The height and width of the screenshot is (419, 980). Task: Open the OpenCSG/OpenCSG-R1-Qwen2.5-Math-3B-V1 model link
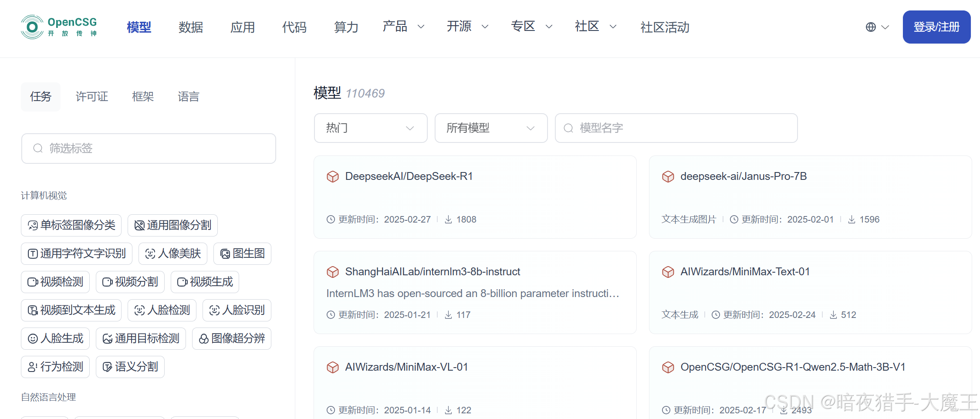tap(793, 367)
